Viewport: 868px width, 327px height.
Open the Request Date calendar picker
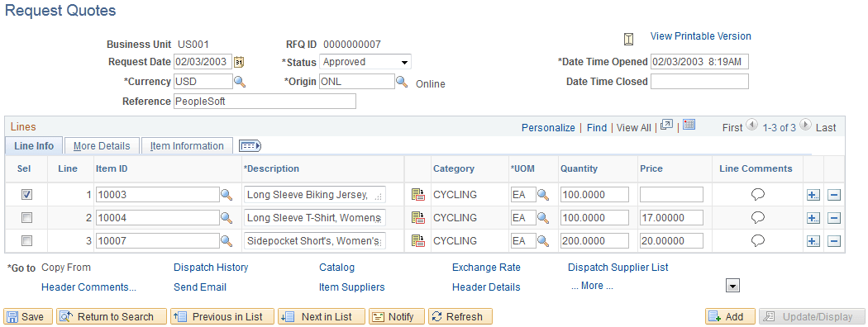239,62
